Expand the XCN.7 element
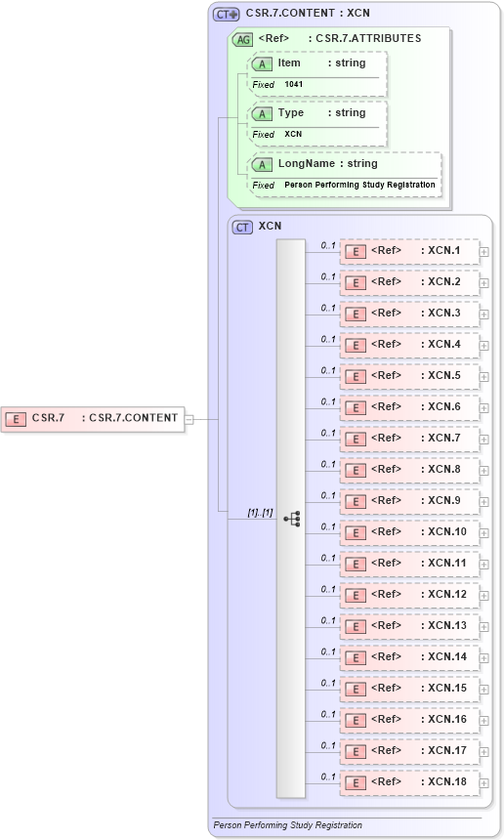 pos(483,440)
